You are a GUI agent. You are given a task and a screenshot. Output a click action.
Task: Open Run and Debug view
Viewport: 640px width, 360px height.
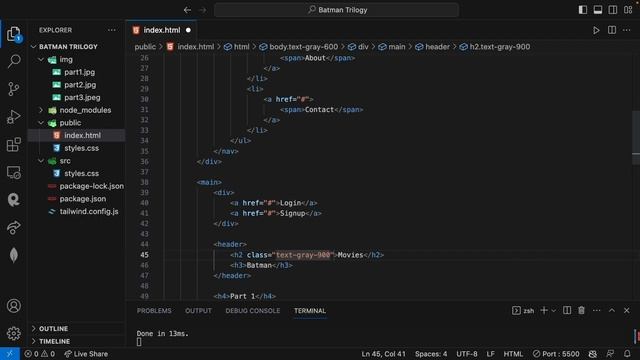[13, 117]
